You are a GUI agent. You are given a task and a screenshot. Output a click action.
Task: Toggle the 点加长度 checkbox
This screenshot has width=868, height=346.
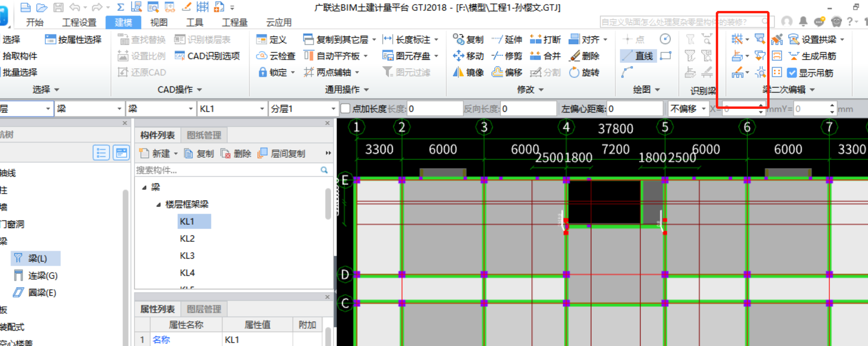[346, 109]
